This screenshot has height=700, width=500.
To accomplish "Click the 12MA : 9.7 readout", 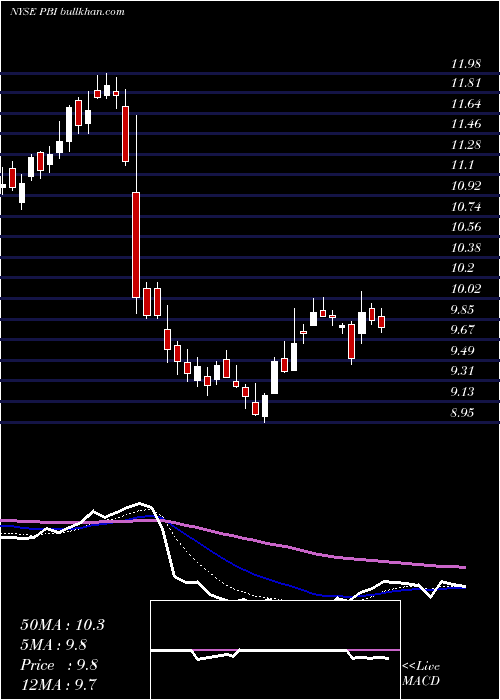I will pos(59,685).
